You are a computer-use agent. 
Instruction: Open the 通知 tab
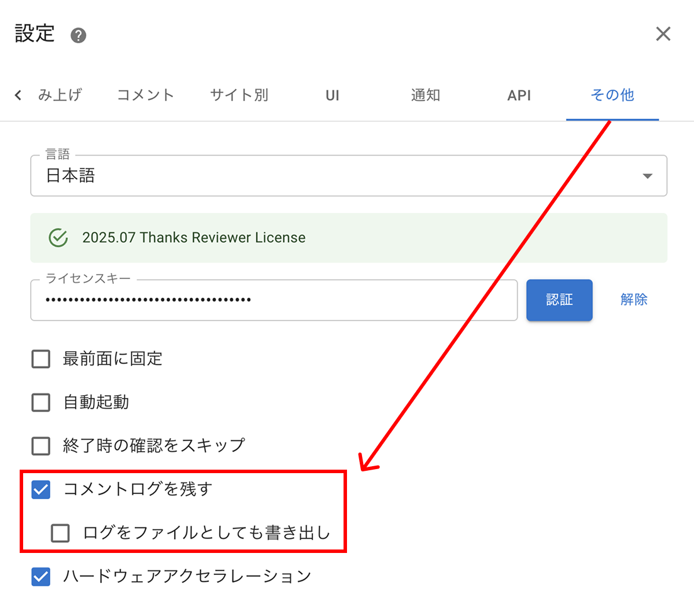point(426,95)
